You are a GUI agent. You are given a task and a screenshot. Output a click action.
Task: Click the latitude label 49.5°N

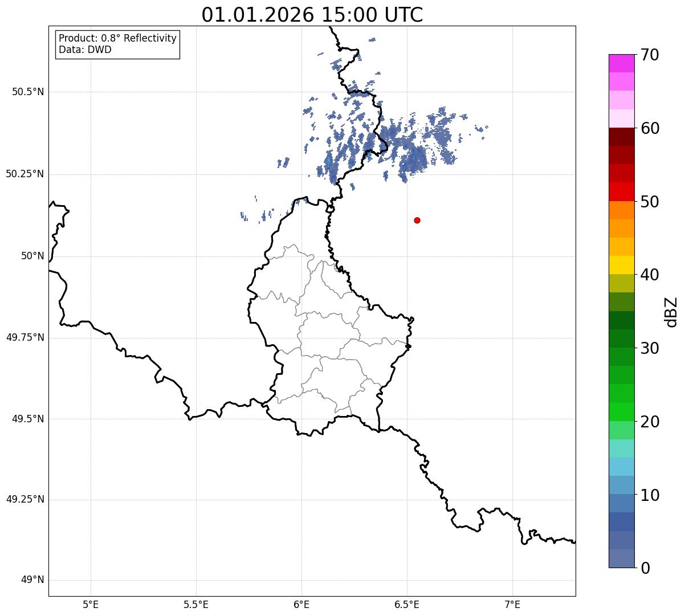pyautogui.click(x=28, y=419)
